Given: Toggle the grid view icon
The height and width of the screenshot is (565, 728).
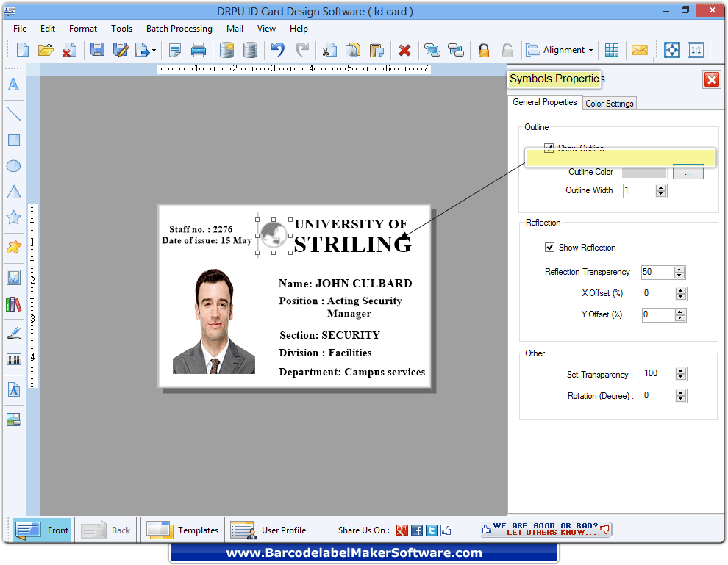Looking at the screenshot, I should coord(612,50).
